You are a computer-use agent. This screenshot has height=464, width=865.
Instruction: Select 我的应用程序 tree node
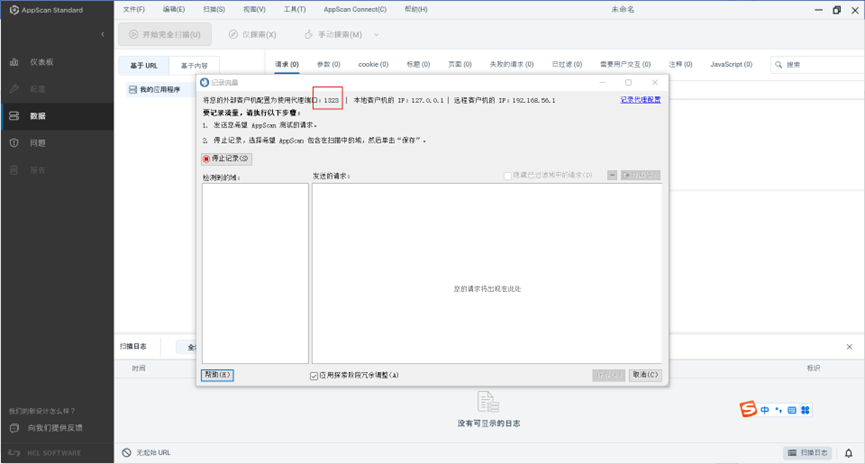coord(155,89)
